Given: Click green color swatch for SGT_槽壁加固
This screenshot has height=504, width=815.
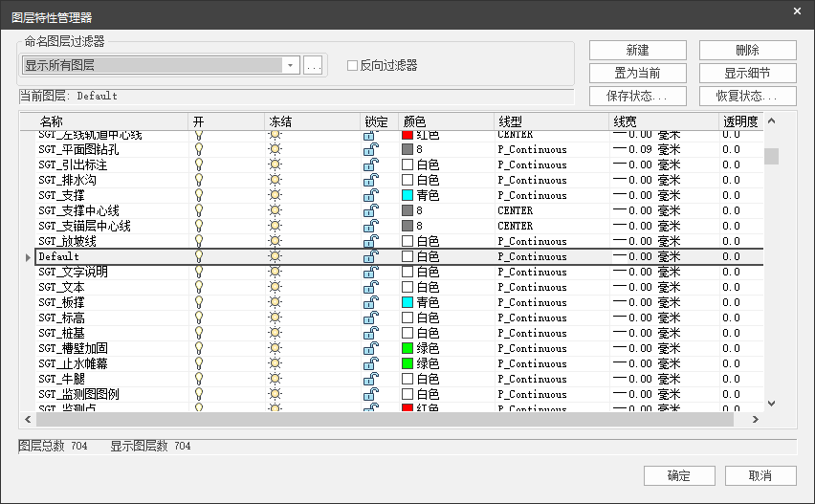Looking at the screenshot, I should 407,348.
